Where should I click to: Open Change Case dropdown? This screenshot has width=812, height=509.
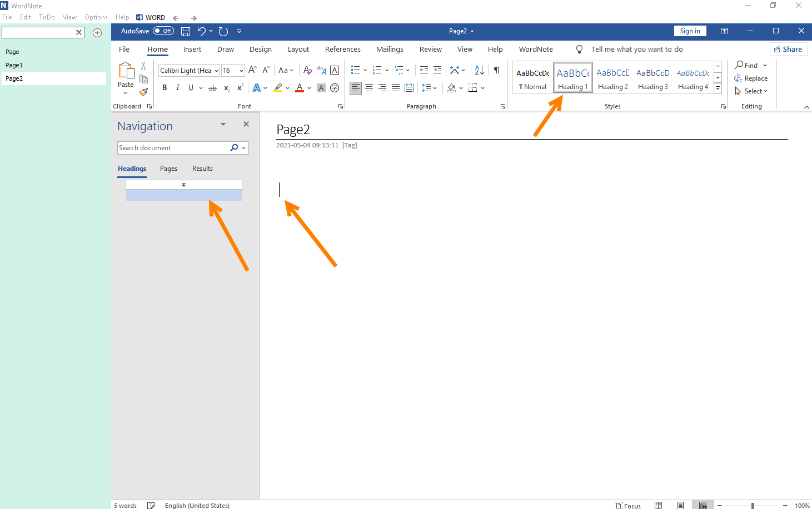coord(286,70)
